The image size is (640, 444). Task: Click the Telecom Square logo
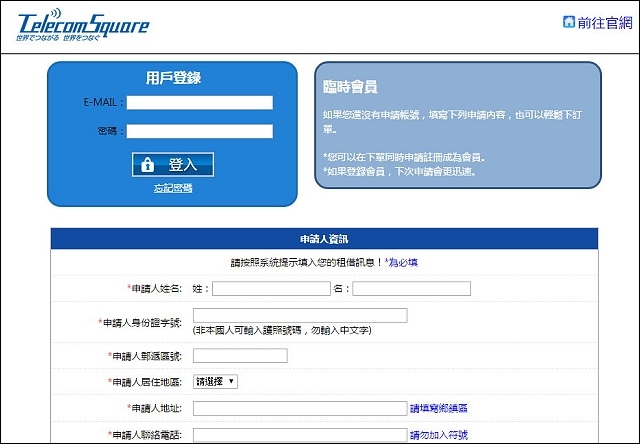pos(83,25)
